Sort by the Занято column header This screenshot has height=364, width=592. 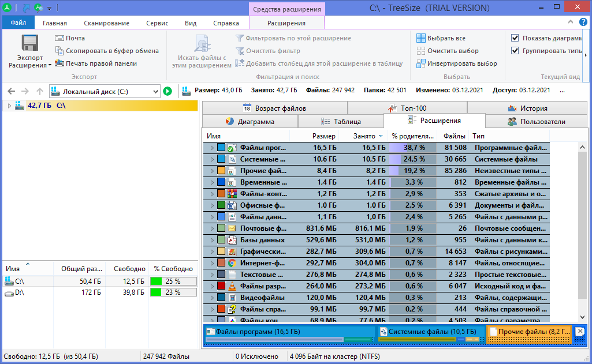(363, 136)
